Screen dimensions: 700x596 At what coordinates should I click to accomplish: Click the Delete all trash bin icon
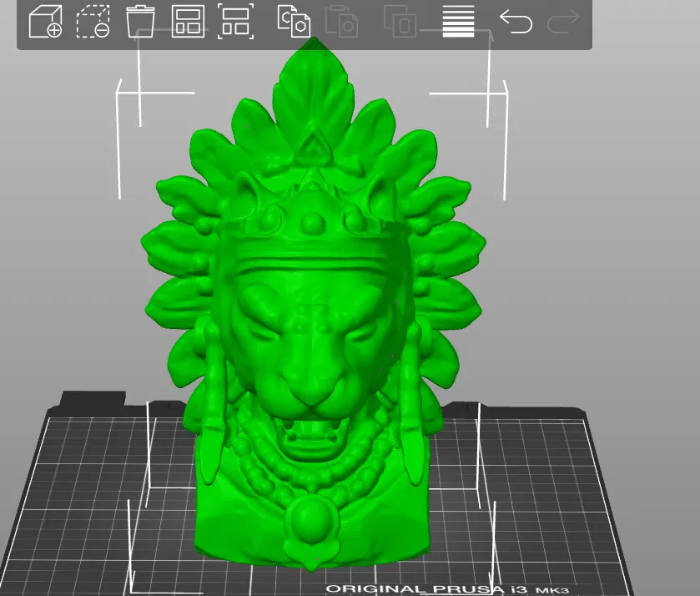(140, 22)
